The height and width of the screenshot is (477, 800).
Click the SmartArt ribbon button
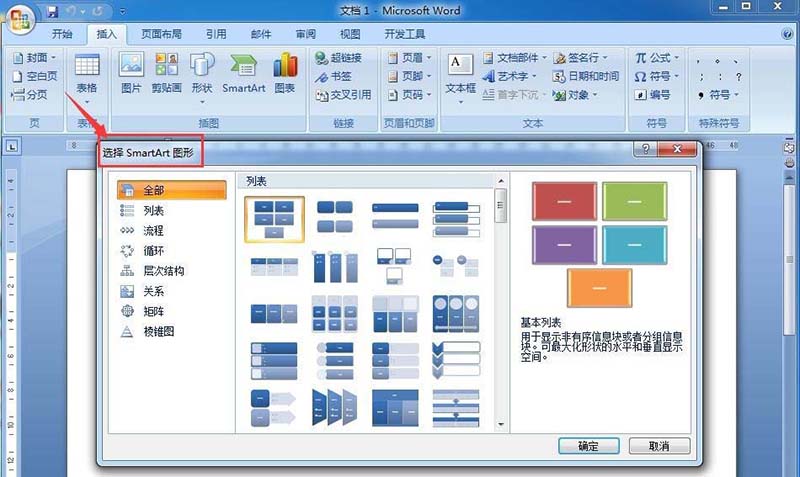243,73
